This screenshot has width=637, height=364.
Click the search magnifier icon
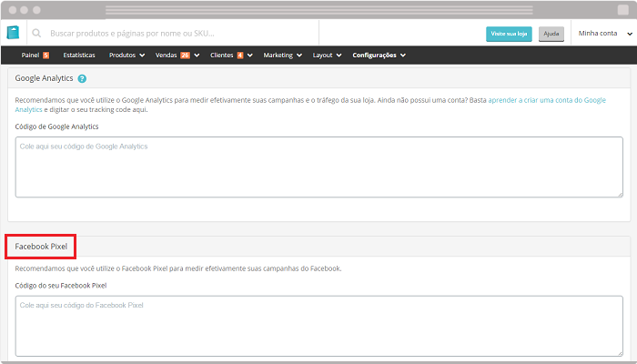[36, 33]
